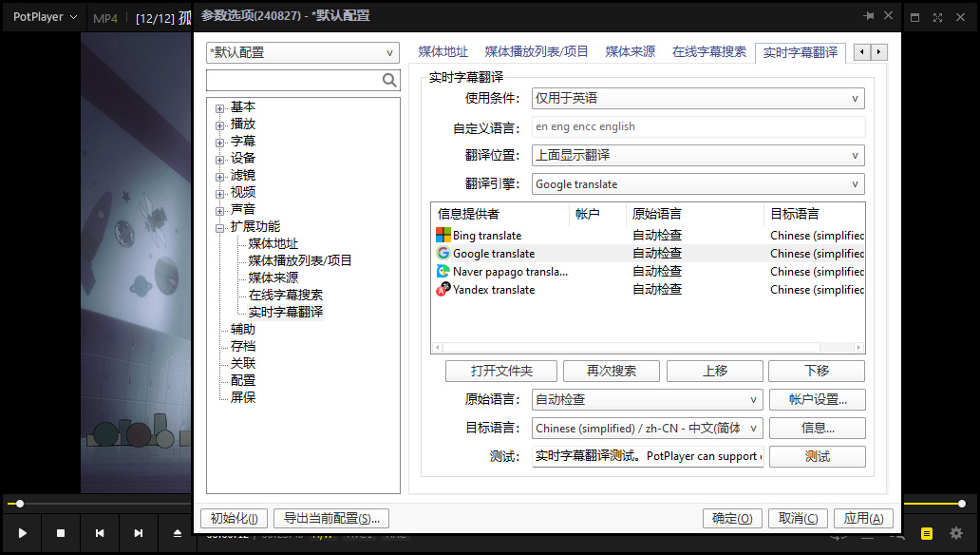Open the 使用条件 dropdown
This screenshot has width=980, height=555.
698,98
